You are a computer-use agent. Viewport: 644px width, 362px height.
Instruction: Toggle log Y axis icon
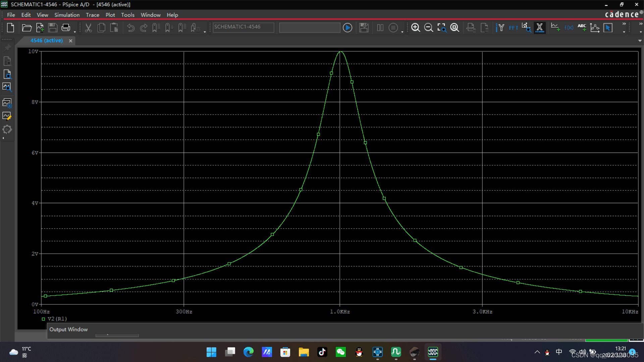[500, 27]
